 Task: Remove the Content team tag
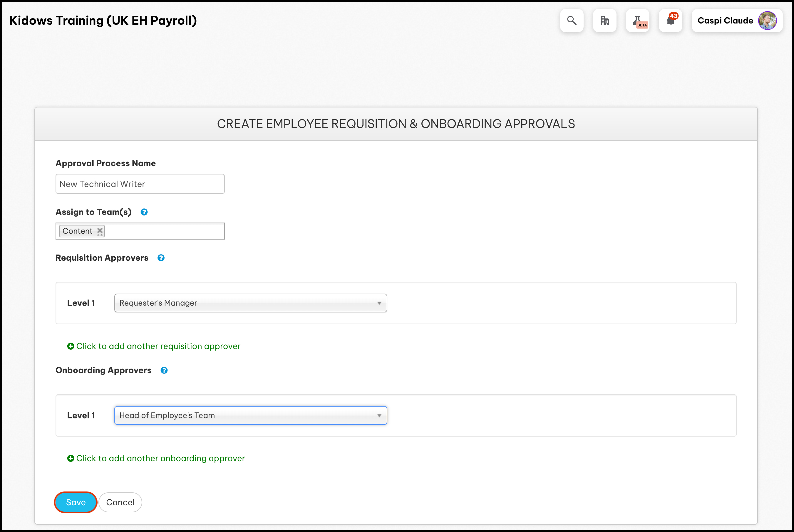100,231
